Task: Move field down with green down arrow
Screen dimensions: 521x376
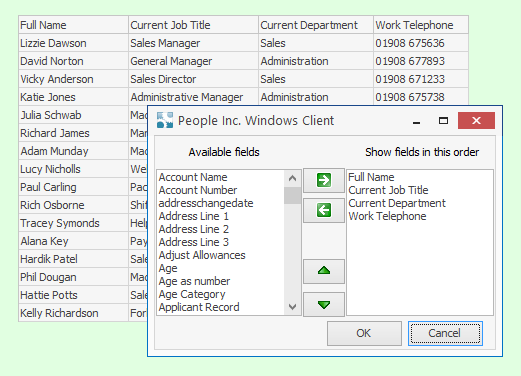Action: tap(324, 304)
